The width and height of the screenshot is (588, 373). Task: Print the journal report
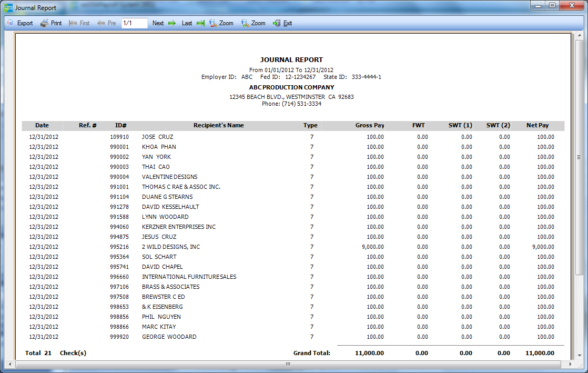pos(51,23)
